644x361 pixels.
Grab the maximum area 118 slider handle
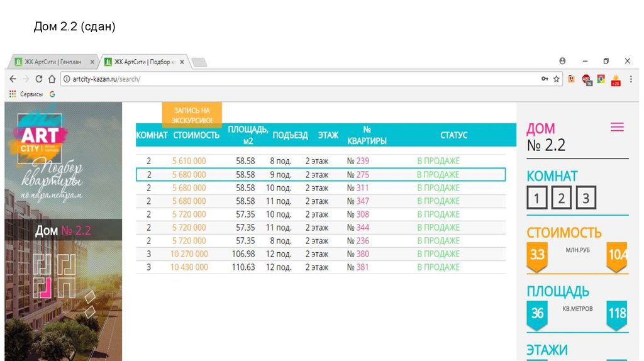616,313
